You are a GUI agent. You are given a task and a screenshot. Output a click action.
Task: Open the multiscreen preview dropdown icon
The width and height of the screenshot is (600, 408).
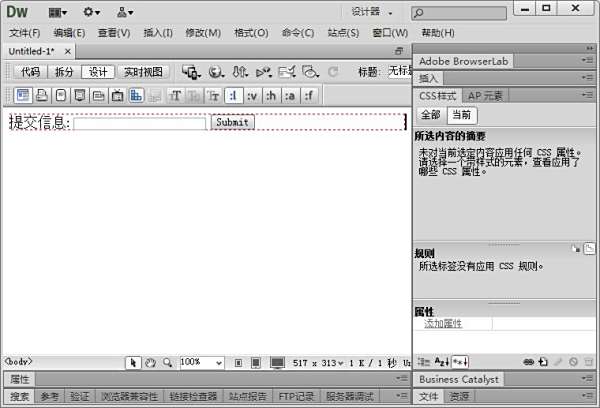coord(191,72)
